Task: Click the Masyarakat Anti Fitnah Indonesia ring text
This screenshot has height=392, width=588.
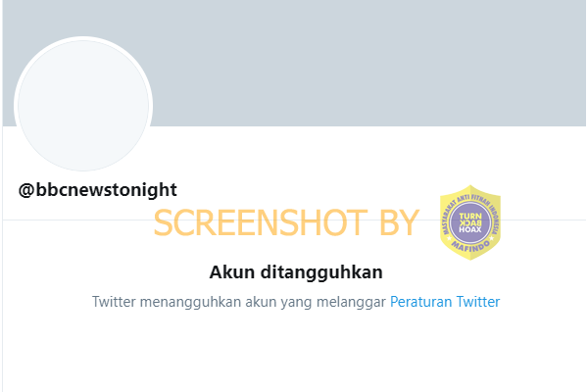Action: pos(470,210)
